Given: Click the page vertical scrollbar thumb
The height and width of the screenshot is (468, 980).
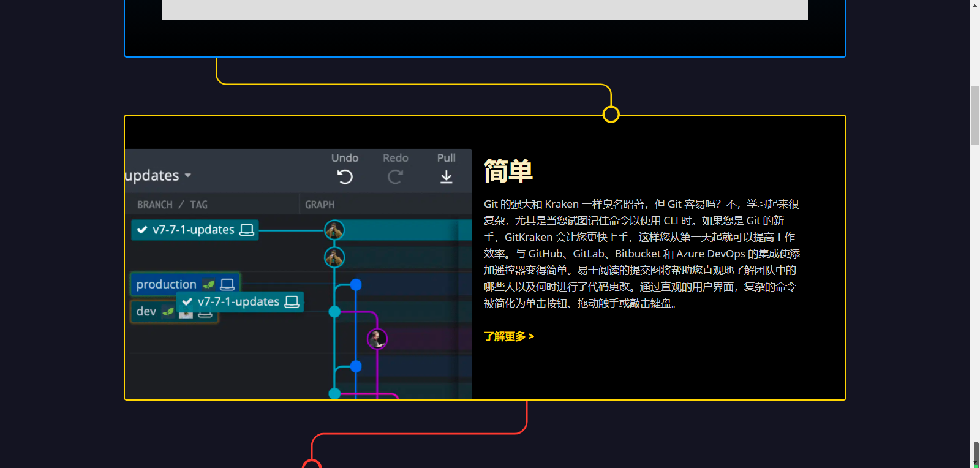Looking at the screenshot, I should pyautogui.click(x=974, y=115).
